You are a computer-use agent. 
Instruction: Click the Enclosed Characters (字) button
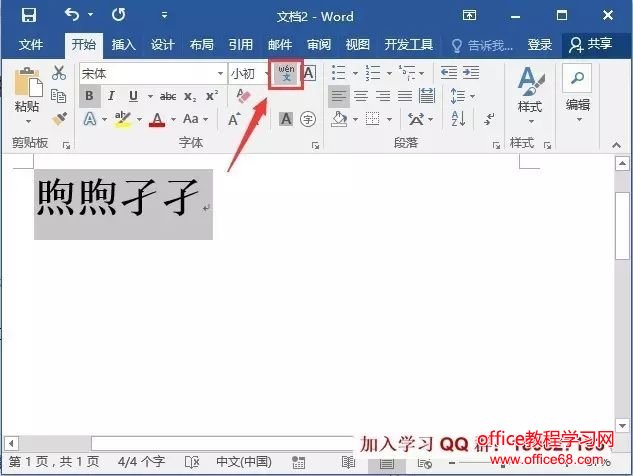(x=308, y=119)
